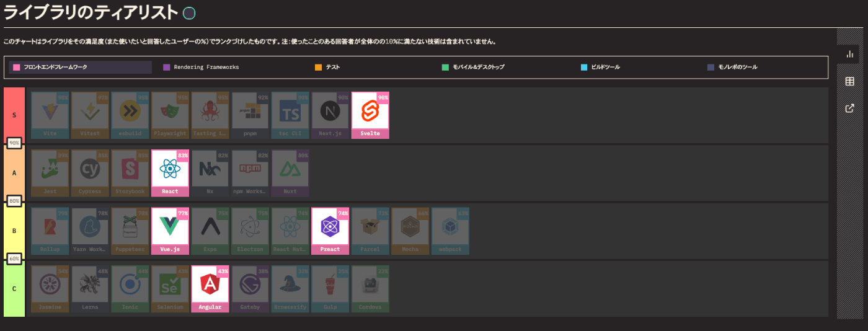This screenshot has width=868, height=331.
Task: Open the tsc CLI tile
Action: (290, 115)
